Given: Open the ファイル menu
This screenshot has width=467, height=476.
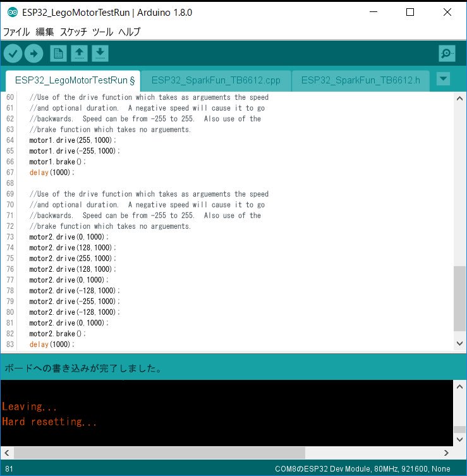Looking at the screenshot, I should tap(16, 32).
